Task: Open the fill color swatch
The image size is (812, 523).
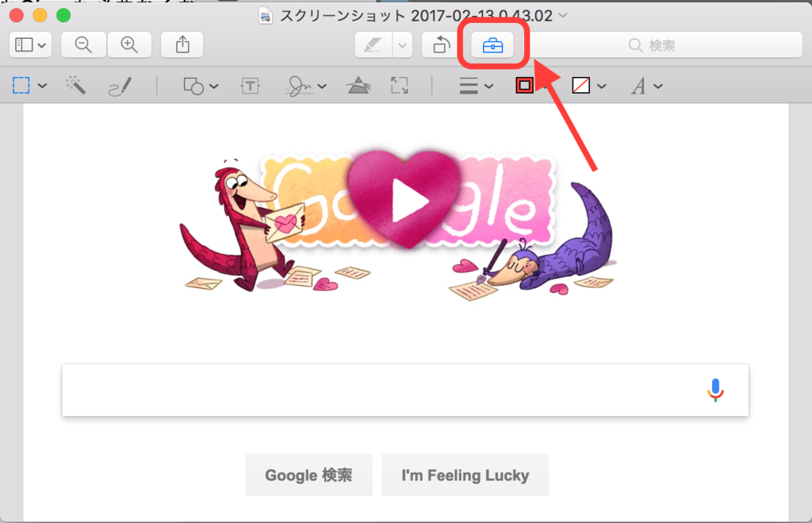Action: click(581, 86)
